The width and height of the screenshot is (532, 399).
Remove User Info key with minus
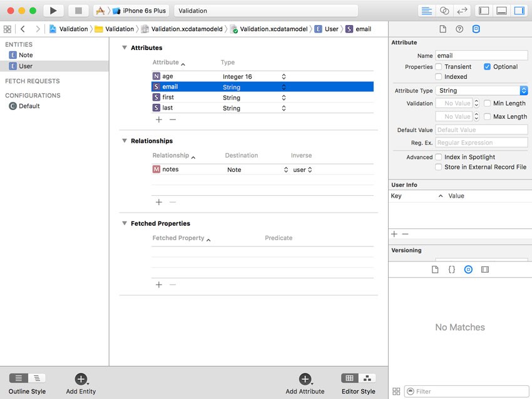click(405, 234)
